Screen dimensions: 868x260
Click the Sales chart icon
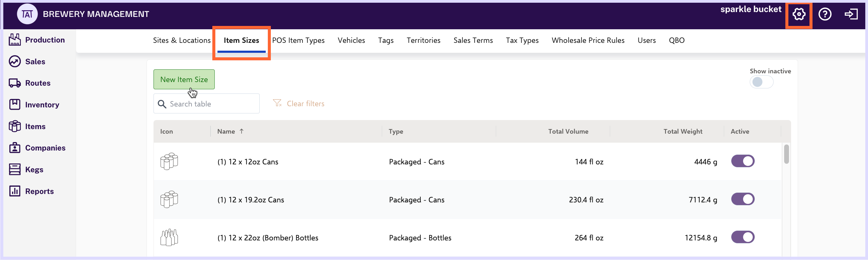15,61
